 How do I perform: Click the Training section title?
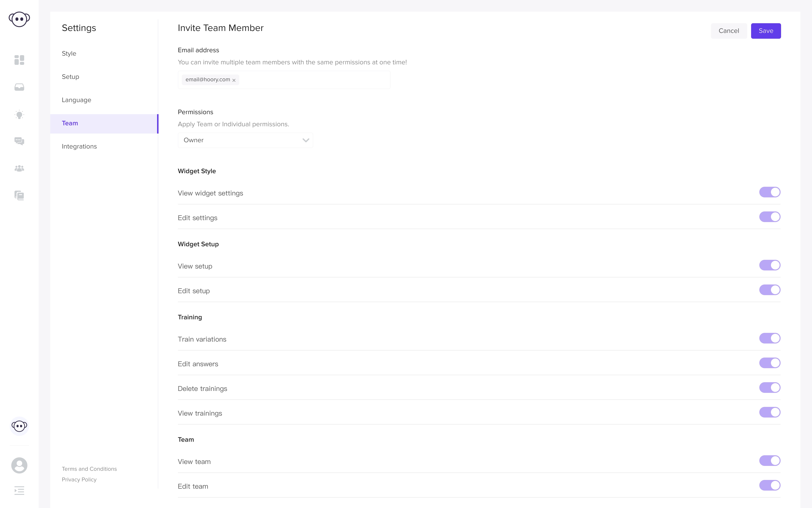point(189,317)
